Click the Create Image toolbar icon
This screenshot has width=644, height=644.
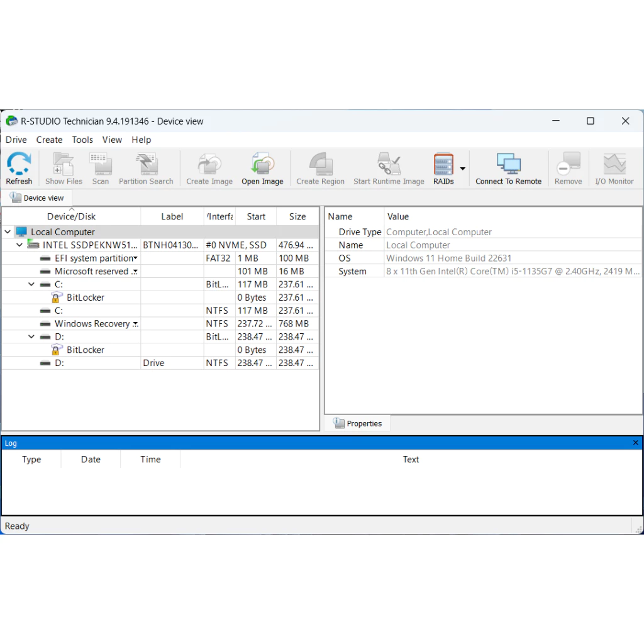click(209, 169)
